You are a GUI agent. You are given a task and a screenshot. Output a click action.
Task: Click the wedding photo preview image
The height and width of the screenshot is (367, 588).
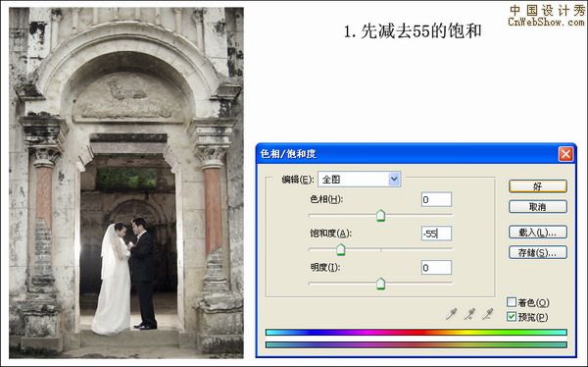pyautogui.click(x=126, y=183)
